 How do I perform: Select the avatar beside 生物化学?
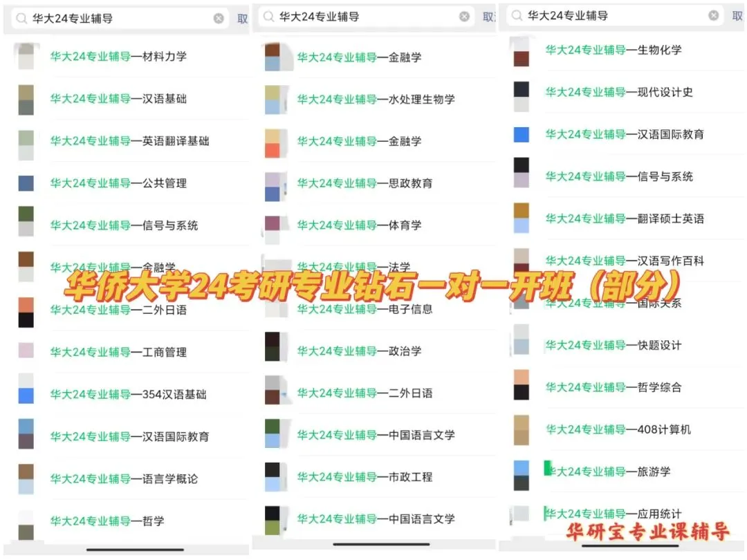[x=522, y=51]
